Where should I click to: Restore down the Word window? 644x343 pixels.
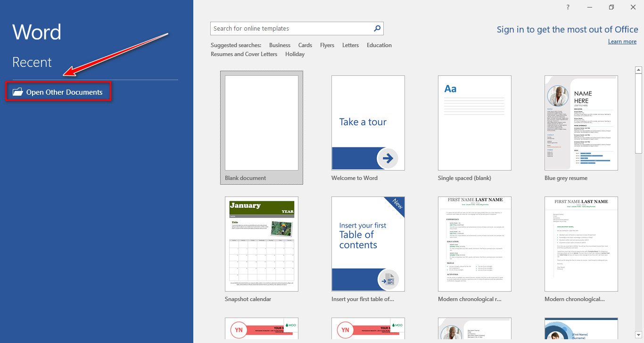point(611,7)
